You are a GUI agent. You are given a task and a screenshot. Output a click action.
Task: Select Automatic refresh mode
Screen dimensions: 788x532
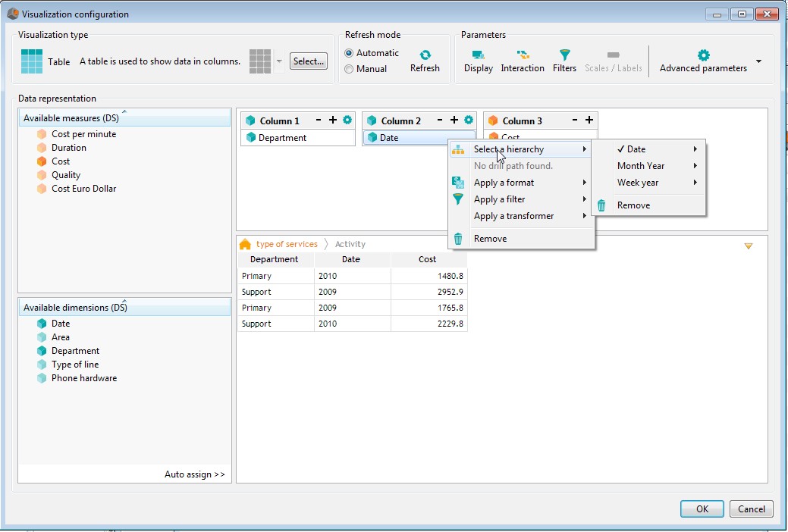pos(349,53)
